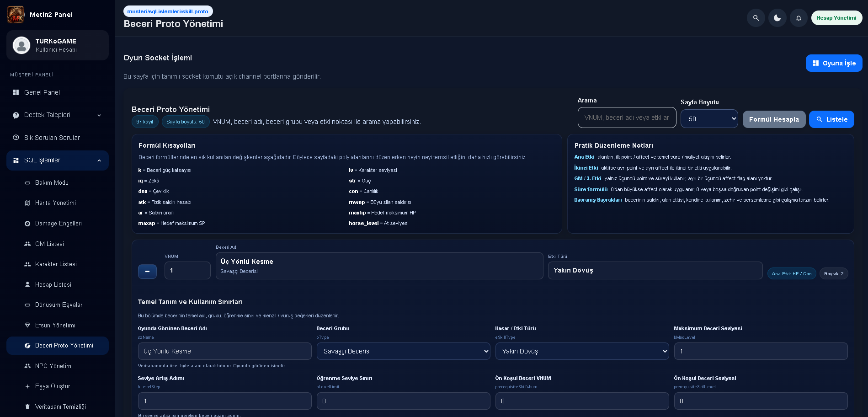The height and width of the screenshot is (417, 868).
Task: Open Sık Sorulan Sorular menu item
Action: [58, 138]
